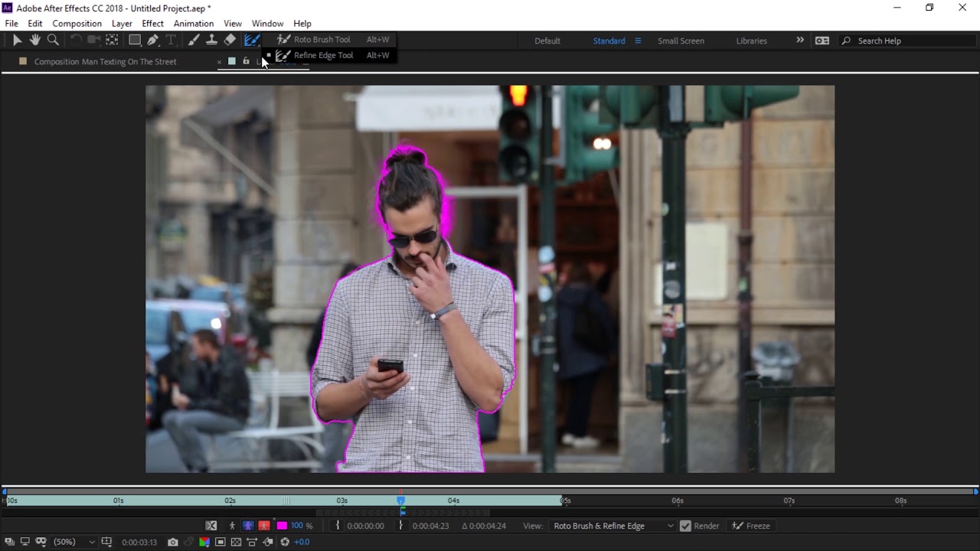Open the View Roto Brush & Refine Edge dropdown
Viewport: 980px width, 551px height.
(613, 526)
